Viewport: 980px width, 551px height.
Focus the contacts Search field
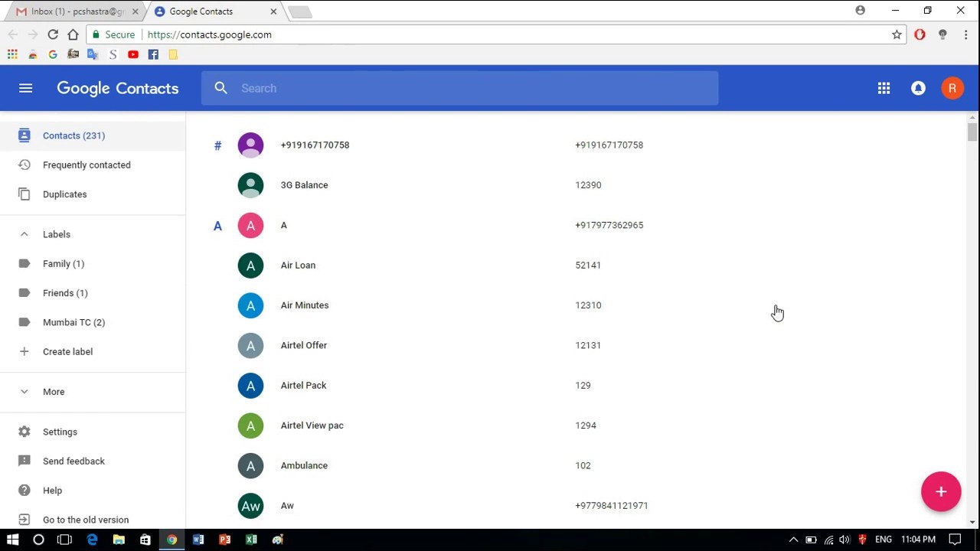[460, 88]
